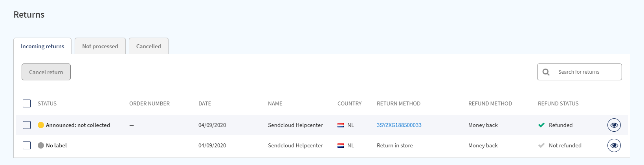Click the DATE column header

pos(205,103)
